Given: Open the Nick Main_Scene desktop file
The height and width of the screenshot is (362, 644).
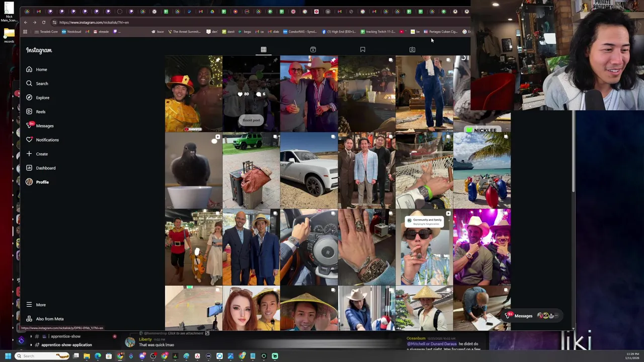Looking at the screenshot, I should (x=9, y=12).
